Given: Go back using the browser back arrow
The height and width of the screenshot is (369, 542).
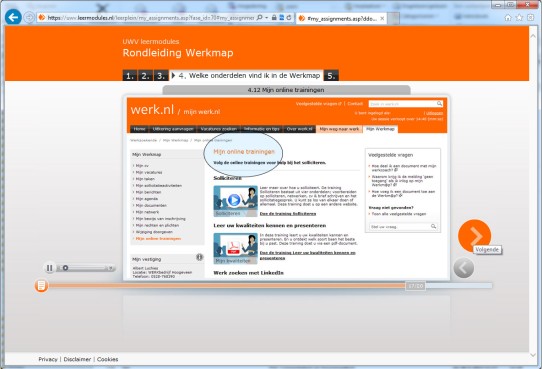Looking at the screenshot, I should coord(13,17).
